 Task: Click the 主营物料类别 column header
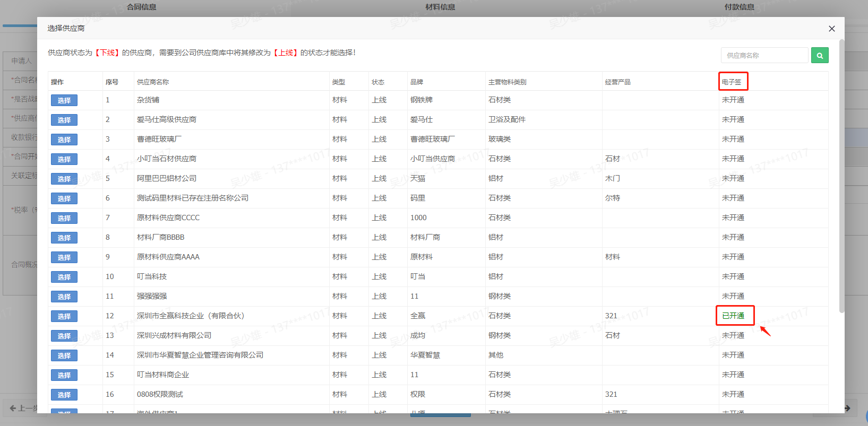pyautogui.click(x=508, y=82)
